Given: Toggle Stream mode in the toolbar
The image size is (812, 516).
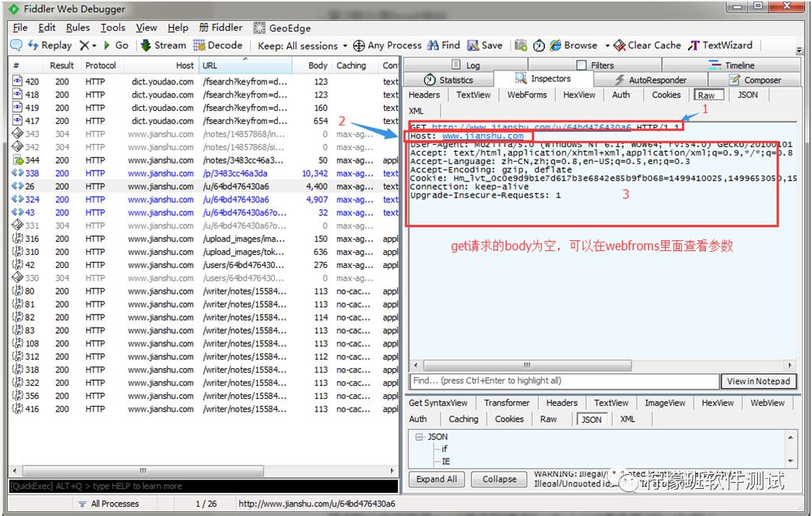Looking at the screenshot, I should click(163, 46).
